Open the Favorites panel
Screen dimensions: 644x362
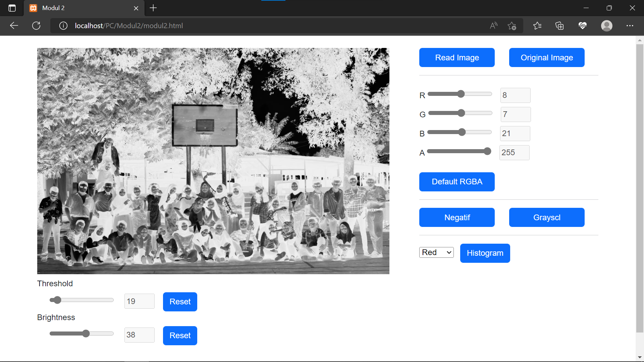[537, 25]
